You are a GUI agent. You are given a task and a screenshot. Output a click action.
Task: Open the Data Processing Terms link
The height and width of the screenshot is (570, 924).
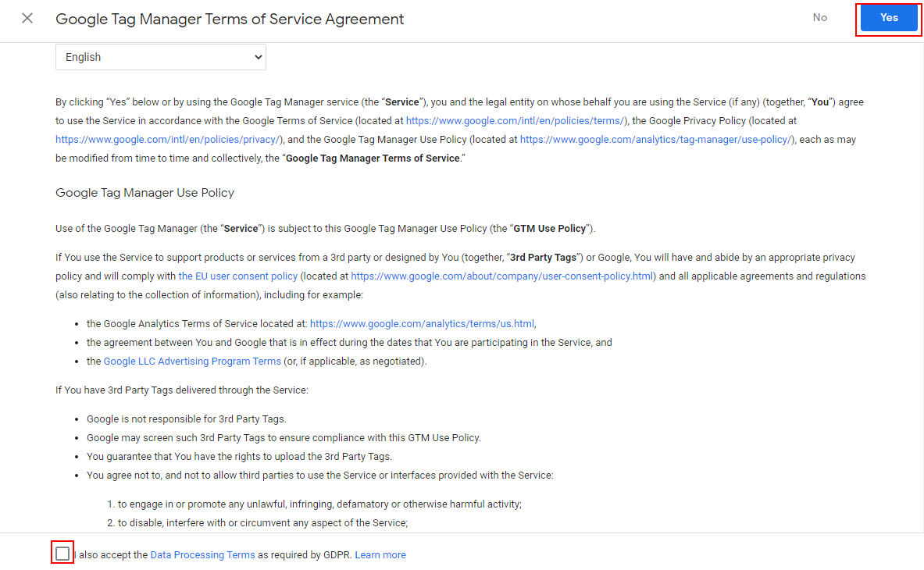click(x=202, y=555)
